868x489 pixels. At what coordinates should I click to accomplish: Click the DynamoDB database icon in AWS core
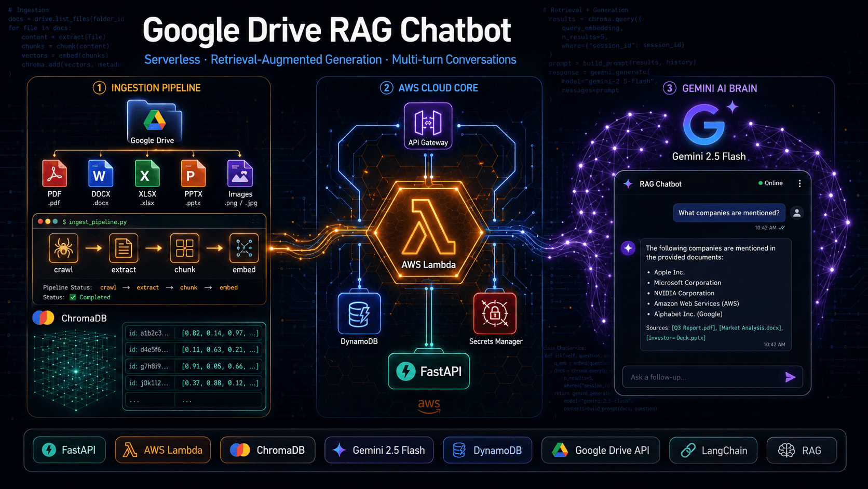pos(359,313)
